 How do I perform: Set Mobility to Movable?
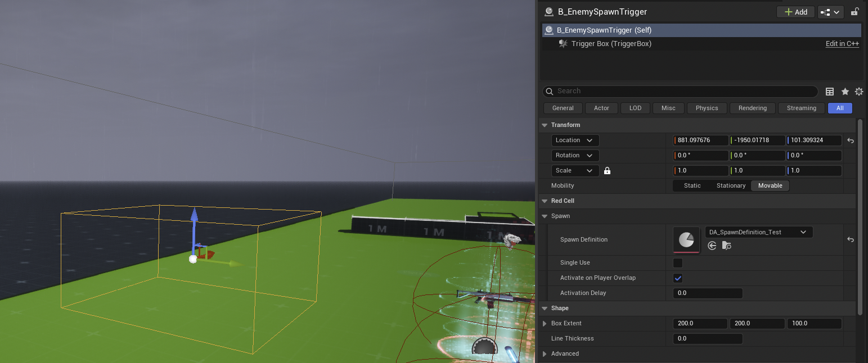(x=770, y=185)
